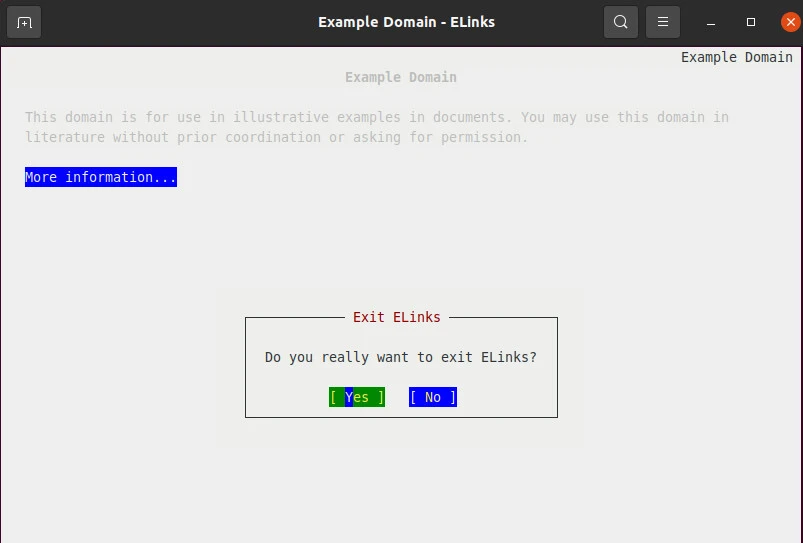Click the 'Exit ELinks' dialog title

point(396,317)
